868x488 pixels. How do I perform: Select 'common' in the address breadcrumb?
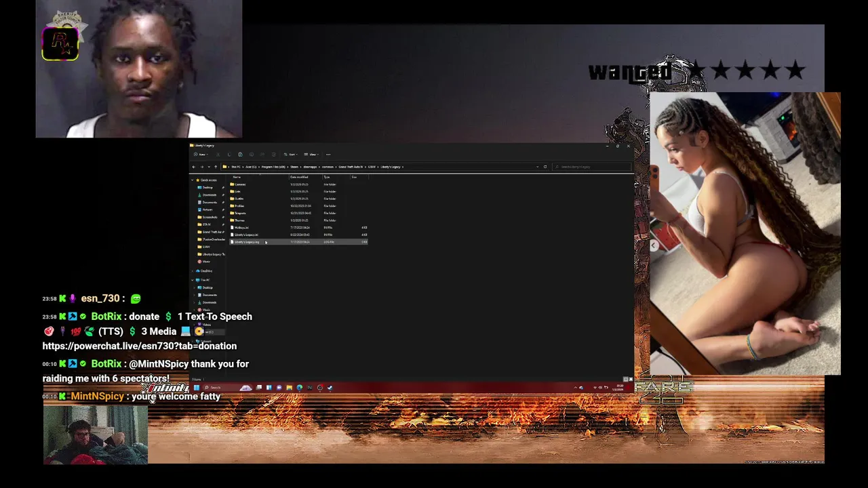(328, 167)
